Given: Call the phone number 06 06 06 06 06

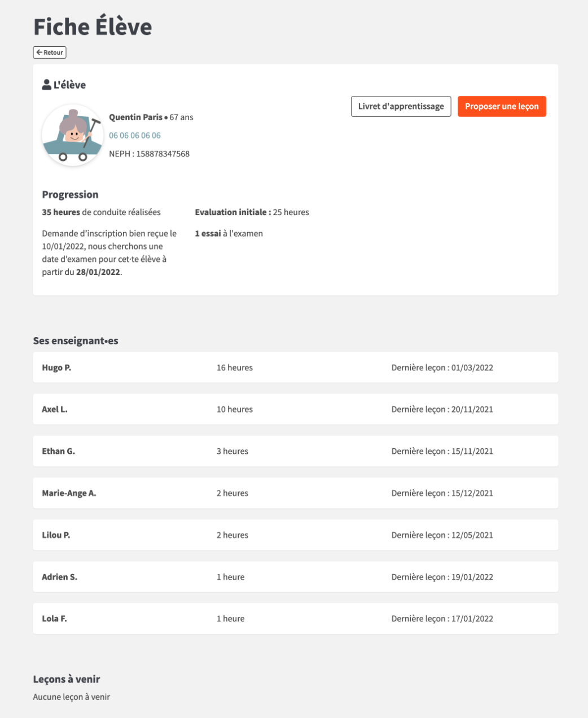Looking at the screenshot, I should click(135, 135).
